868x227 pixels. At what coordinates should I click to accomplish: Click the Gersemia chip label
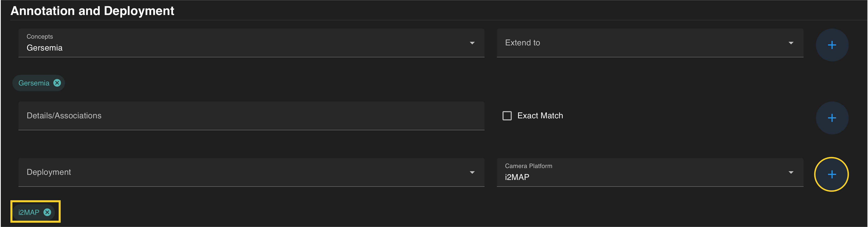pyautogui.click(x=34, y=83)
